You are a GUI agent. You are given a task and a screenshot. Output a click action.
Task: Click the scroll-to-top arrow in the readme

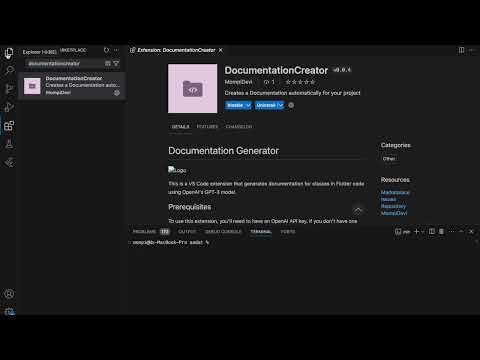pyautogui.click(x=358, y=210)
